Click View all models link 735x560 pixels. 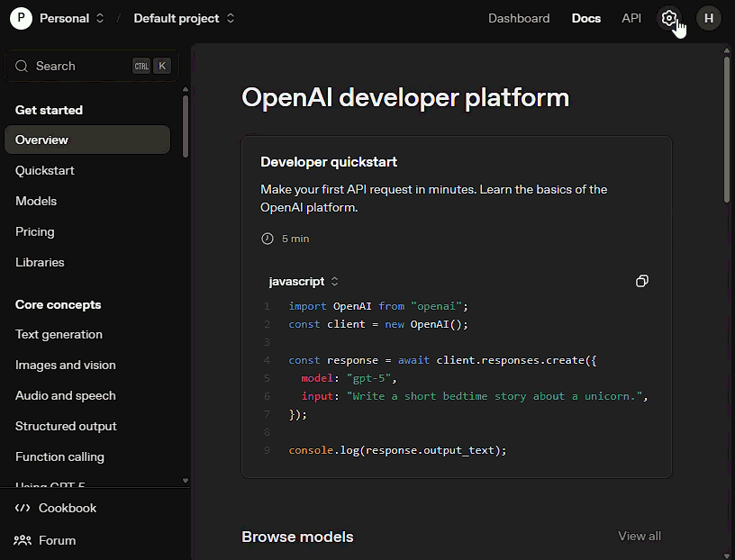pyautogui.click(x=639, y=536)
